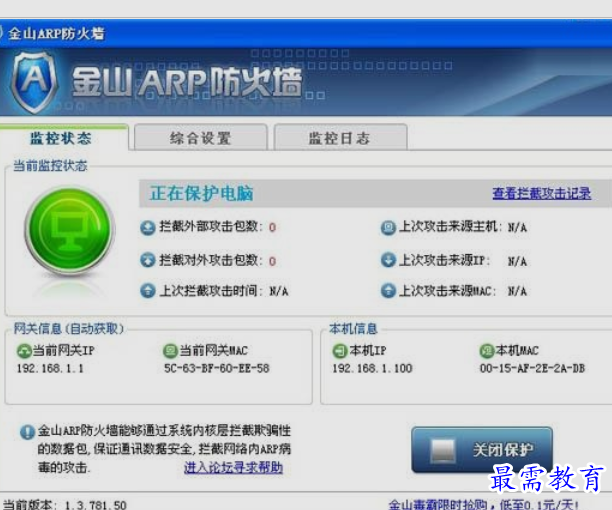The height and width of the screenshot is (510, 612).
Task: Click the icon beside 上次拦截攻击时间
Action: click(x=148, y=291)
